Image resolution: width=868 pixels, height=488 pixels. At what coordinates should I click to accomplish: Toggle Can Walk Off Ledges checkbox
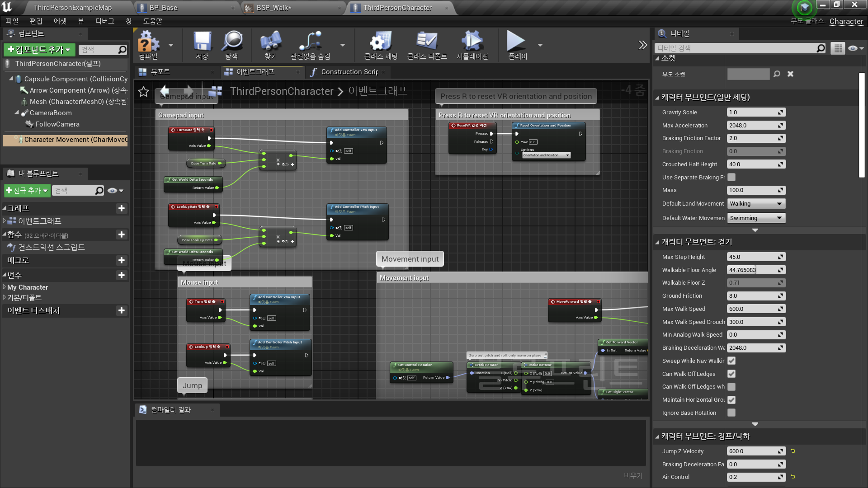click(x=731, y=374)
